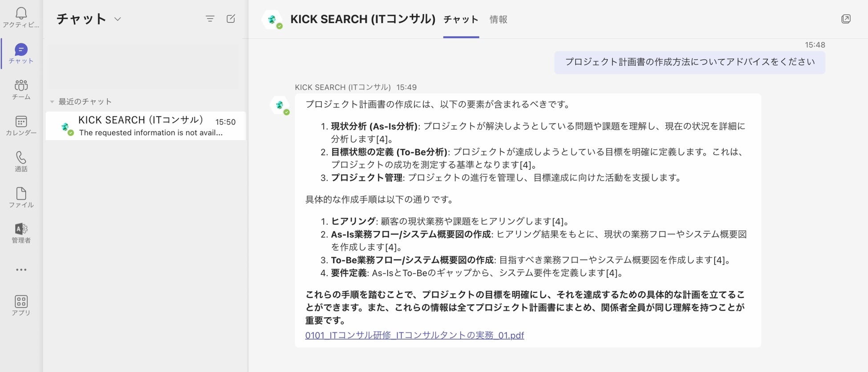Viewport: 868px width, 372px height.
Task: Click the sent message about プロジェクト計画書
Action: point(690,62)
